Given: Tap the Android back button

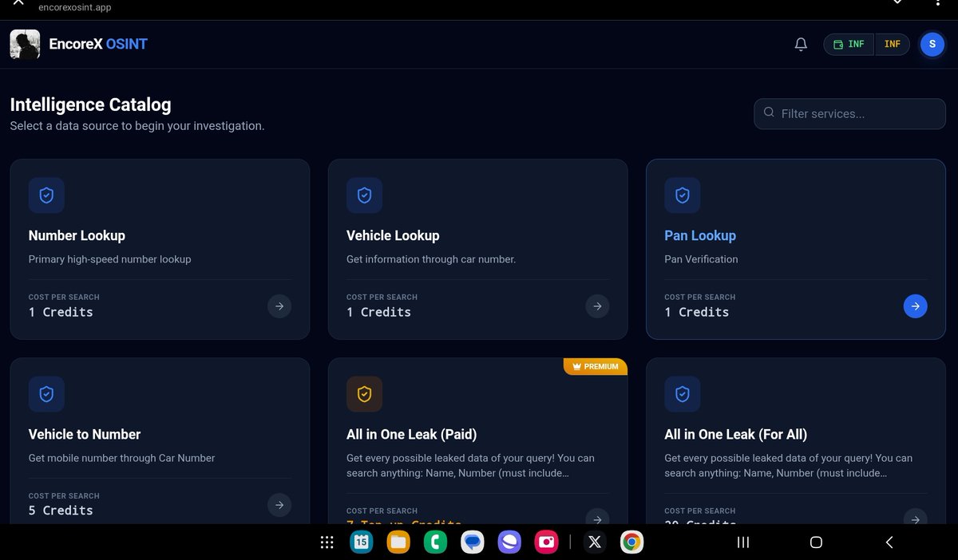Looking at the screenshot, I should pyautogui.click(x=889, y=542).
